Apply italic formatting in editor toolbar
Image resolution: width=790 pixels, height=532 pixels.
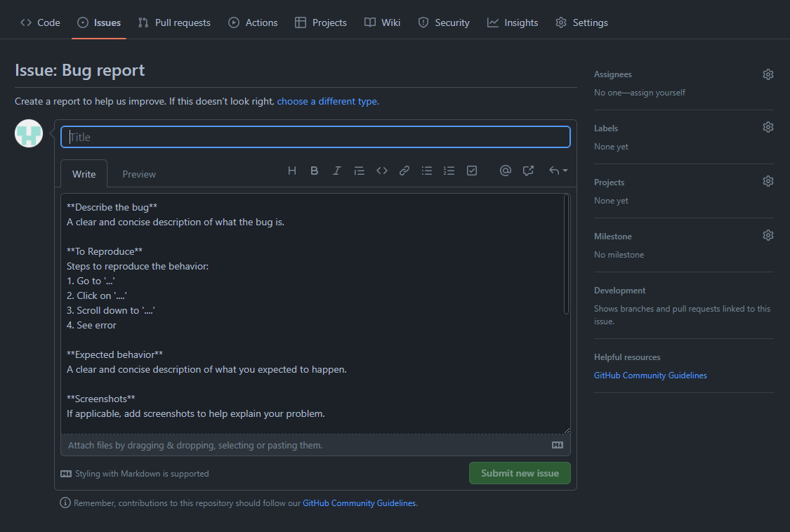click(336, 171)
